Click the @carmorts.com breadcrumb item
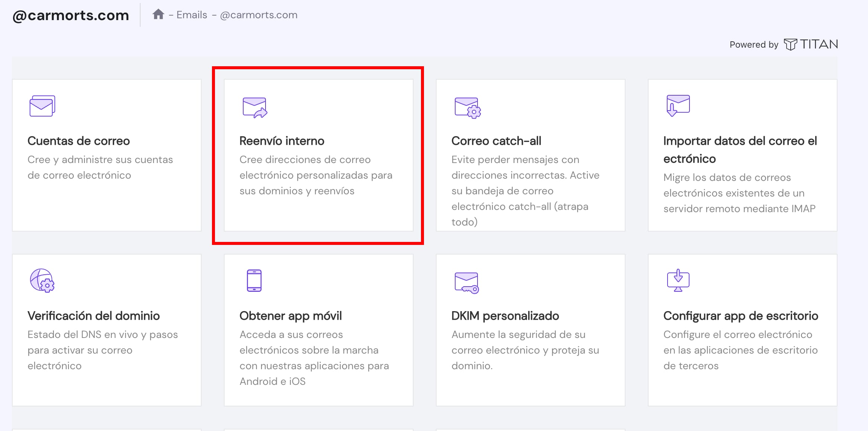Screen dimensions: 868x431 pyautogui.click(x=259, y=15)
